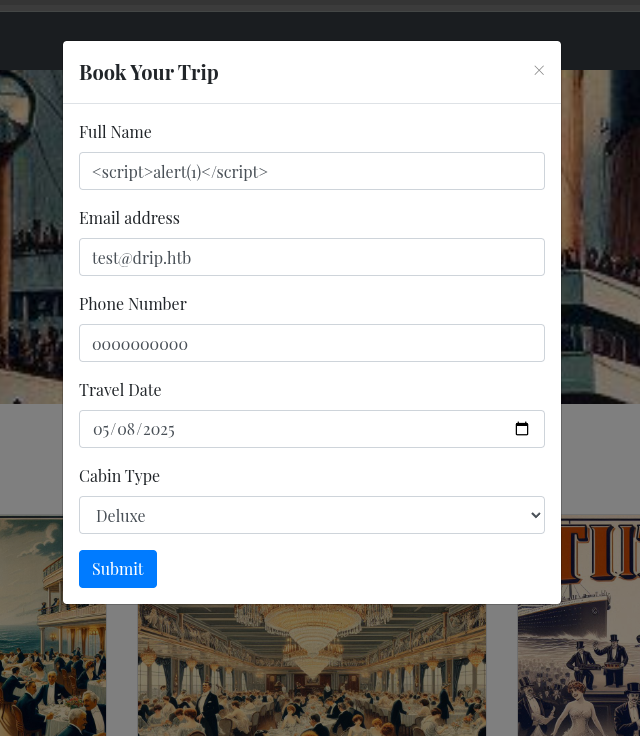
Task: Click the Full Name label
Action: pos(115,132)
